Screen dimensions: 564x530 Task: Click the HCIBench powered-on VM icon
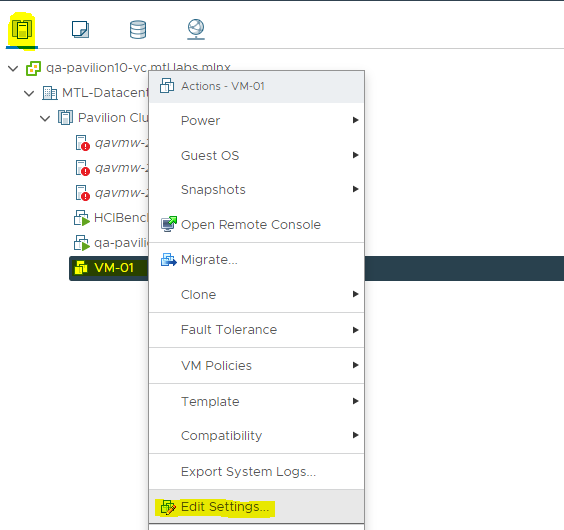[82, 218]
